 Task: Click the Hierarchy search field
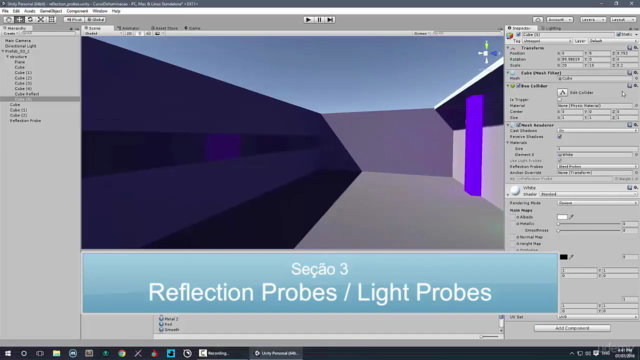pyautogui.click(x=49, y=33)
